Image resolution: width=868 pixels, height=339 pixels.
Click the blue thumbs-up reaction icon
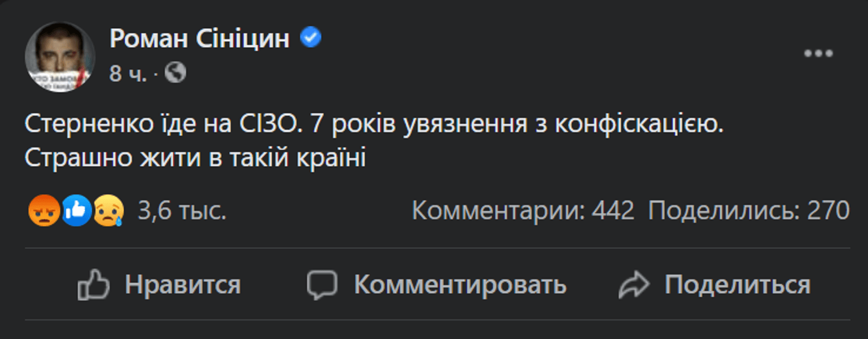[76, 210]
